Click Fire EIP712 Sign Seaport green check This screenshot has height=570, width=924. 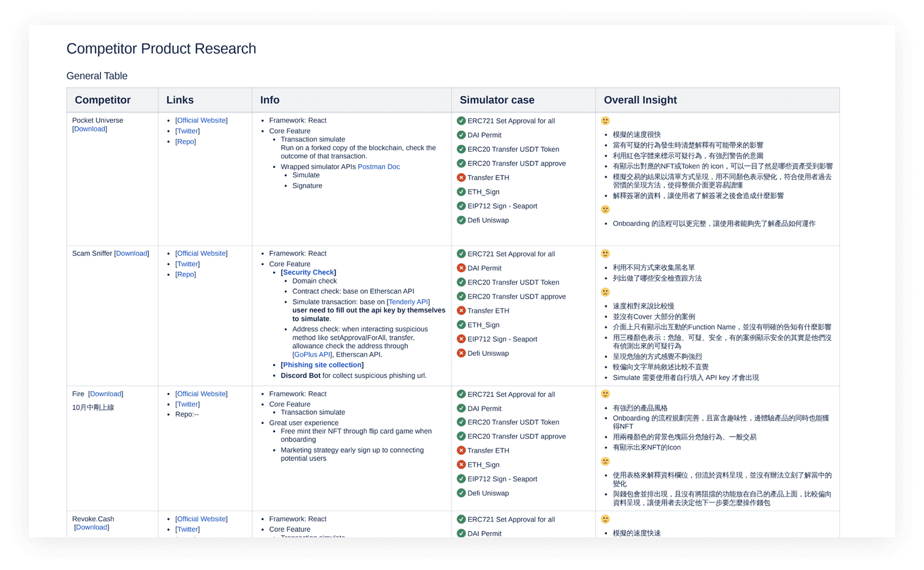pyautogui.click(x=461, y=479)
